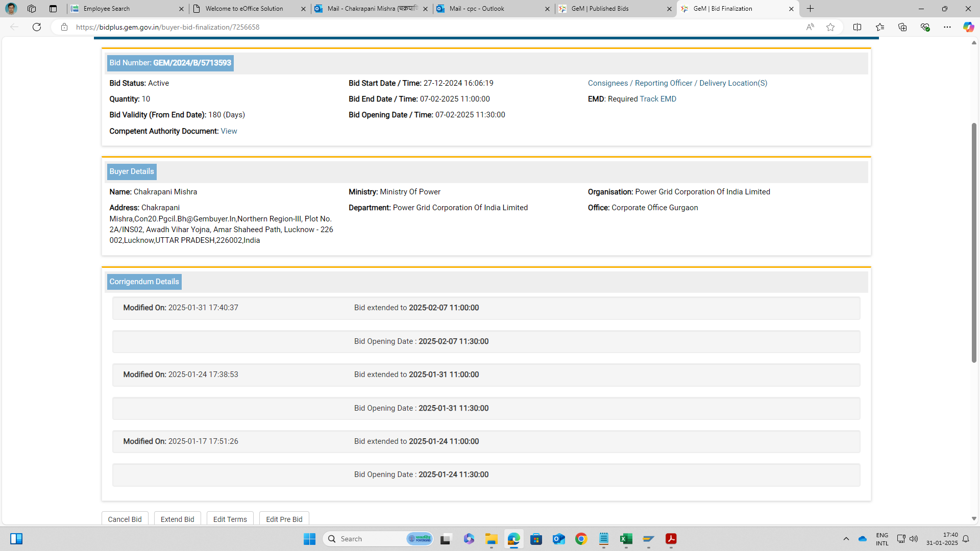Open Read Aloud icon in address bar
This screenshot has height=551, width=980.
click(810, 27)
